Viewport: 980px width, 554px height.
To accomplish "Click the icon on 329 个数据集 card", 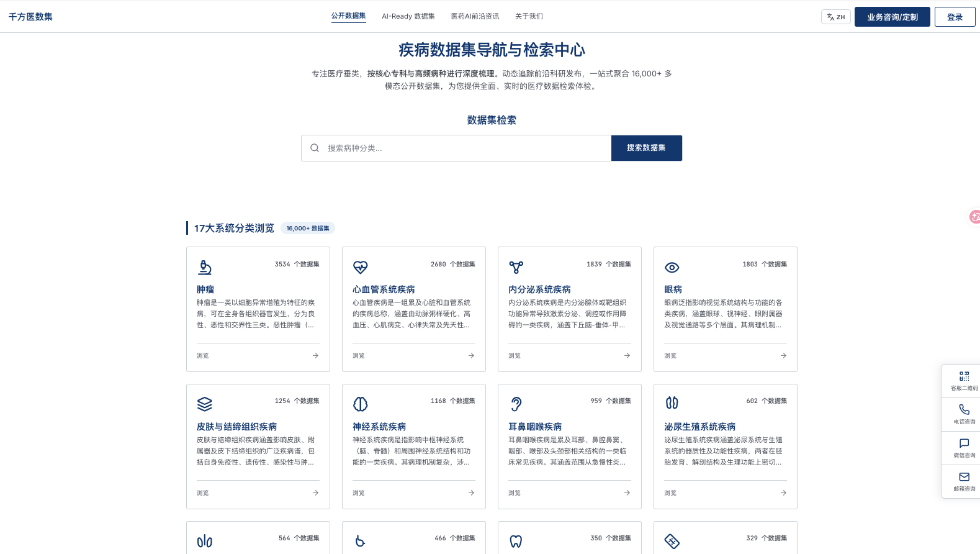I will pos(672,542).
